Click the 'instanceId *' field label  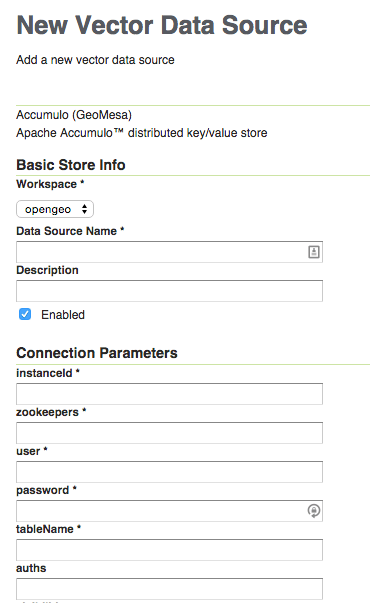(x=48, y=373)
